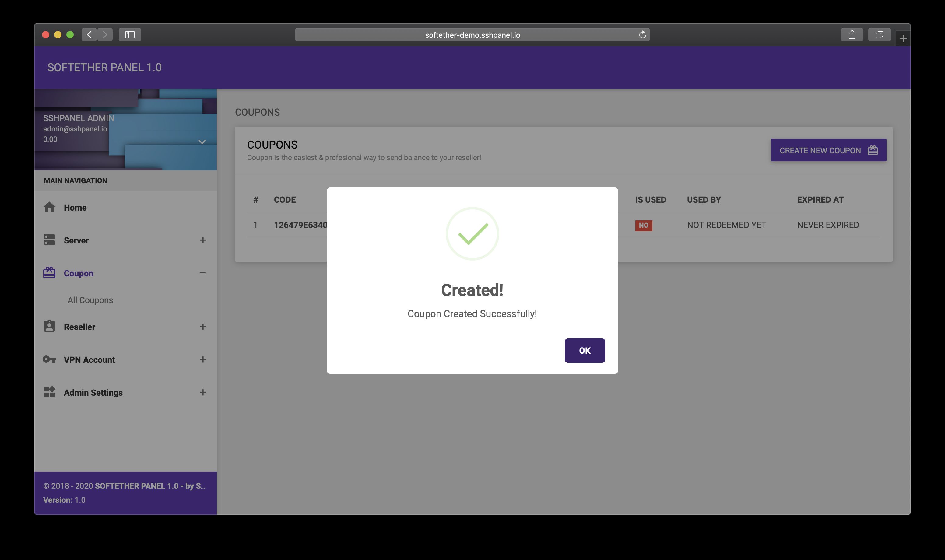Click the address bar URL field
This screenshot has height=560, width=945.
472,35
